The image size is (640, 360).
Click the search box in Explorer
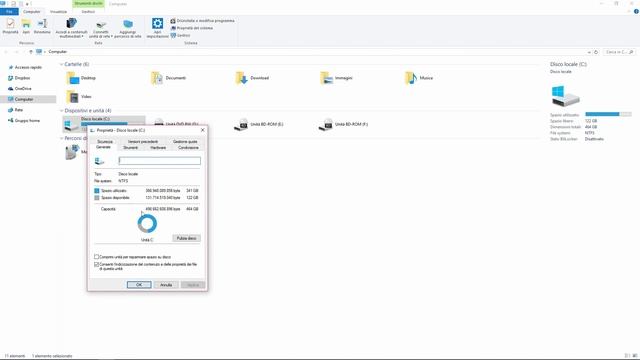pyautogui.click(x=619, y=52)
